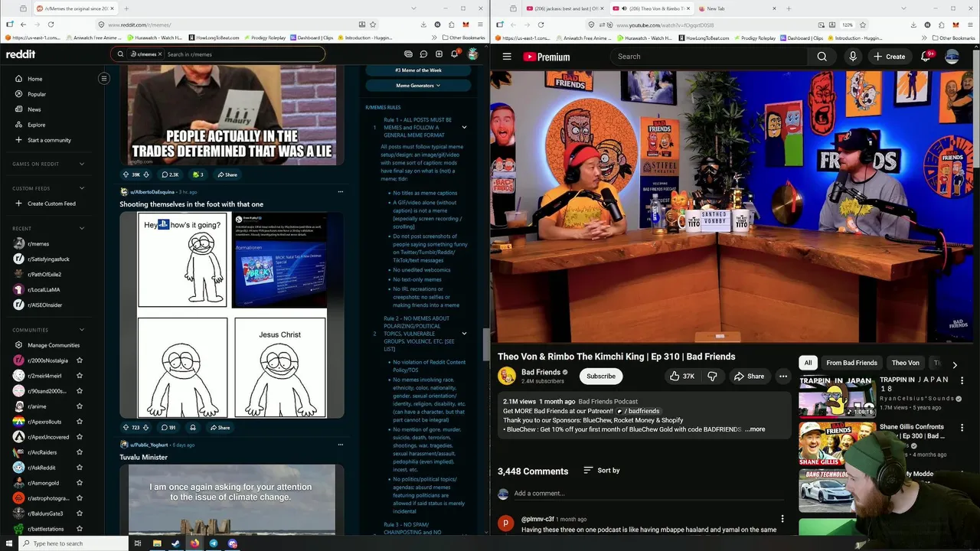Like the video with 37K likes

coord(681,376)
